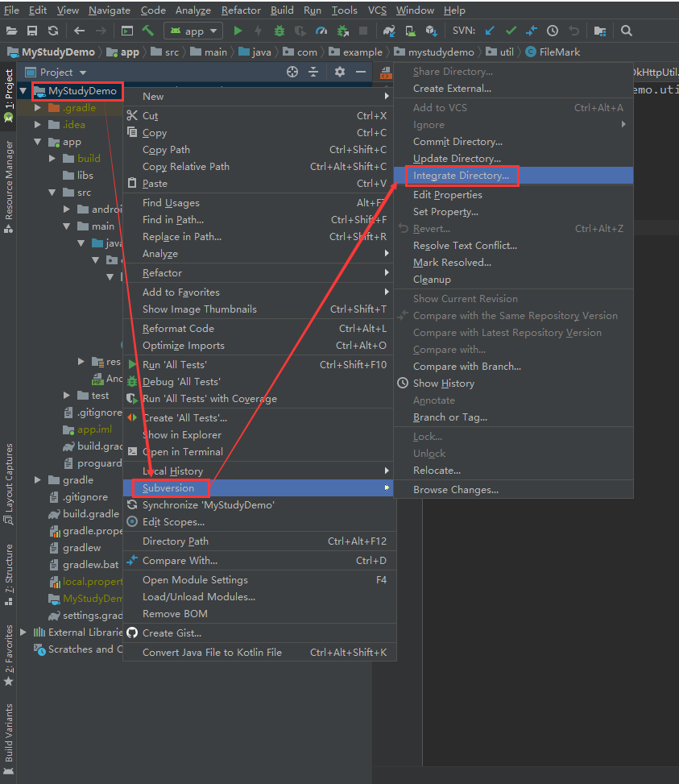679x784 pixels.
Task: Toggle the 1: Project side tab
Action: (9, 96)
